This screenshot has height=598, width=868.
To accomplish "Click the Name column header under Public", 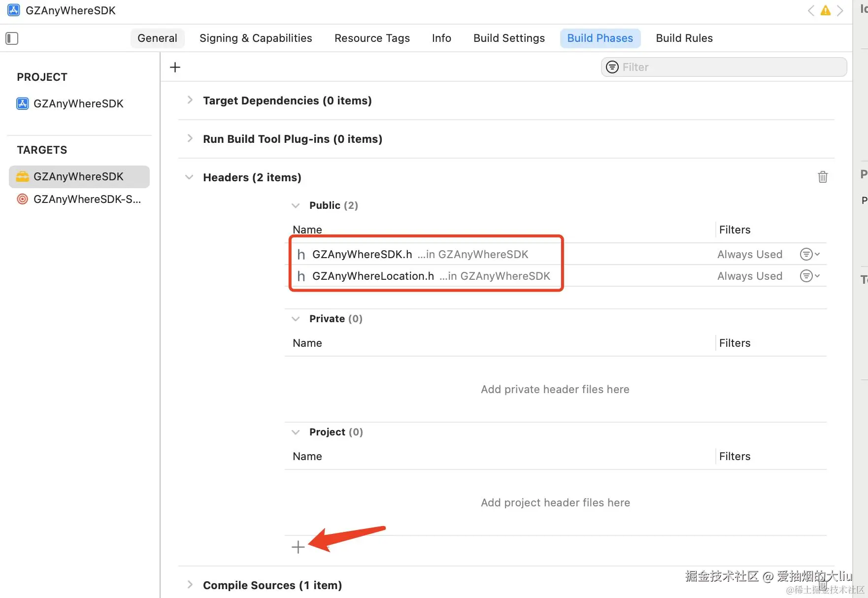I will coord(307,230).
